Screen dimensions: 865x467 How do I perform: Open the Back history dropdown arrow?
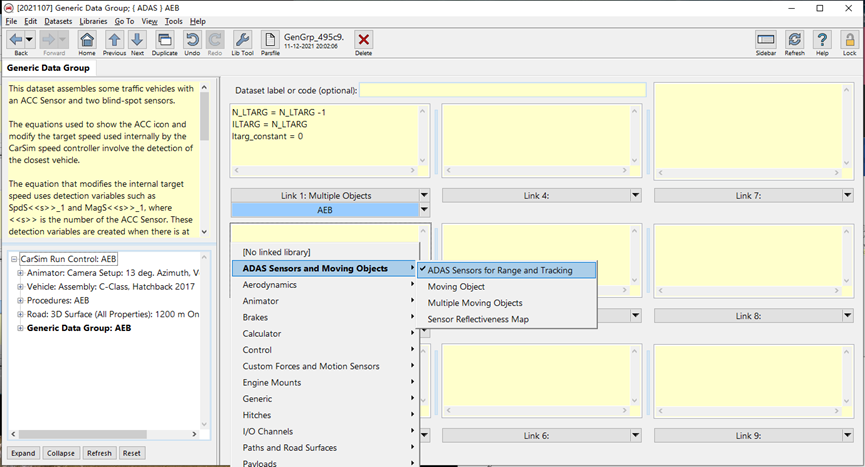pyautogui.click(x=30, y=40)
